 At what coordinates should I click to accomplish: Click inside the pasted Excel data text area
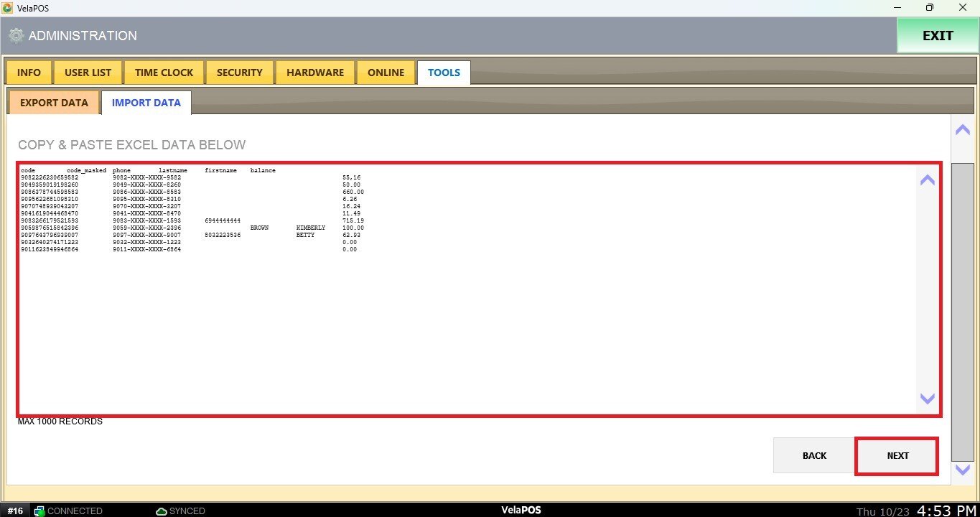pos(467,323)
